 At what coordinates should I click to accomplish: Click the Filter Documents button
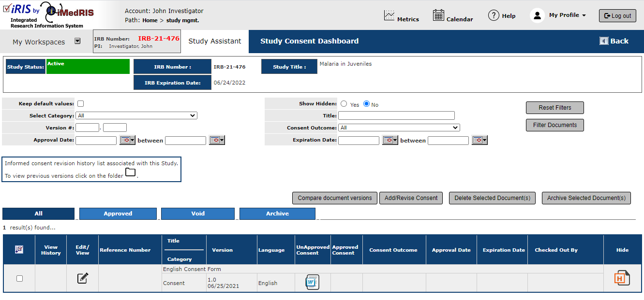[555, 125]
